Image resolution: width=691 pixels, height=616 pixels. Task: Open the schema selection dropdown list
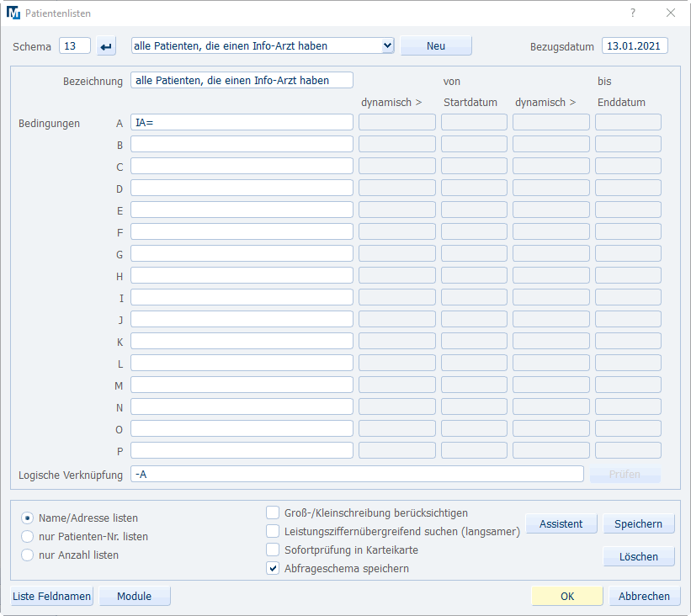tap(387, 45)
